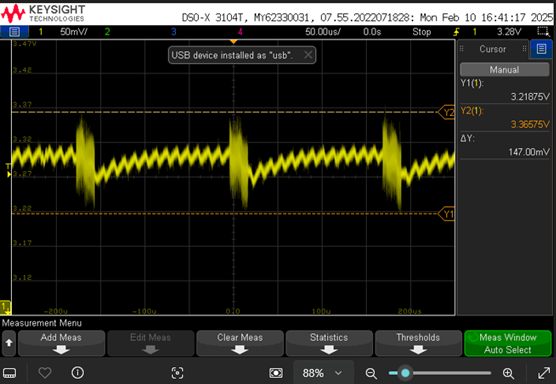Toggle channel 2 on
Image resolution: width=556 pixels, height=384 pixels.
[107, 32]
